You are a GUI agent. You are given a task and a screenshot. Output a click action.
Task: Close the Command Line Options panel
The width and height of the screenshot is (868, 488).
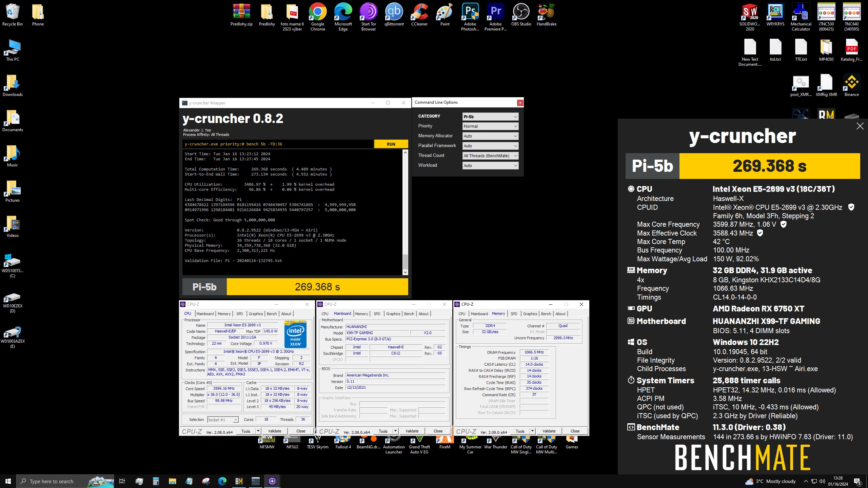520,103
